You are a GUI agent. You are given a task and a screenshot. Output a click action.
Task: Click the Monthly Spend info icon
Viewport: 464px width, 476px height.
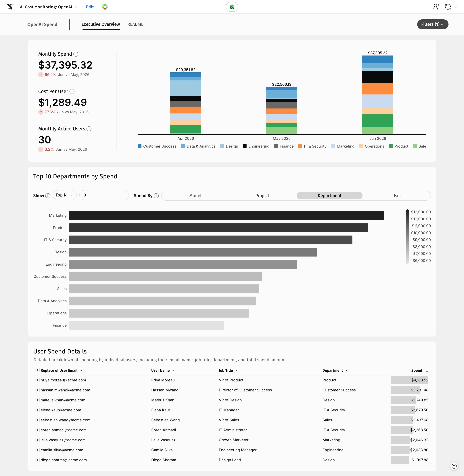click(x=76, y=54)
